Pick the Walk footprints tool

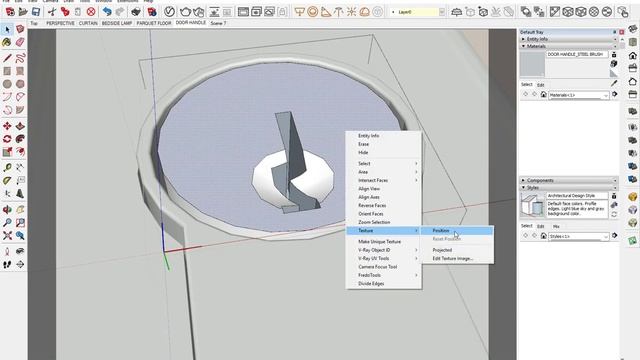[7, 264]
